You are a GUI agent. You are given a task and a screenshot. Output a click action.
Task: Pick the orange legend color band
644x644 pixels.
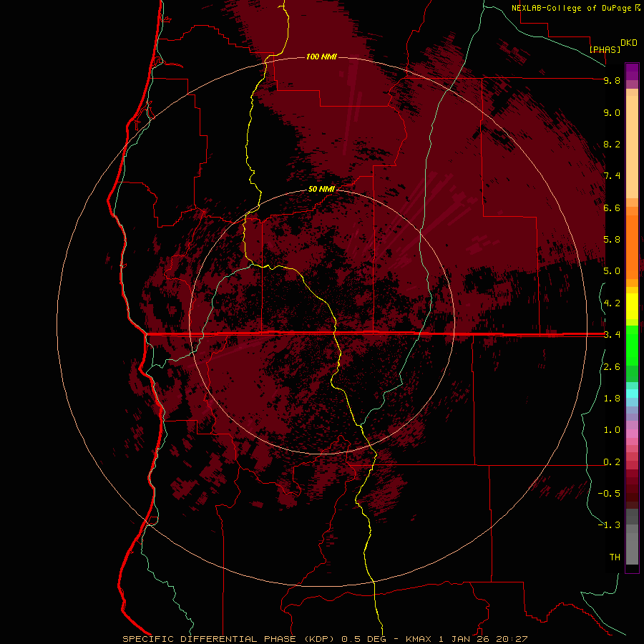(x=632, y=248)
